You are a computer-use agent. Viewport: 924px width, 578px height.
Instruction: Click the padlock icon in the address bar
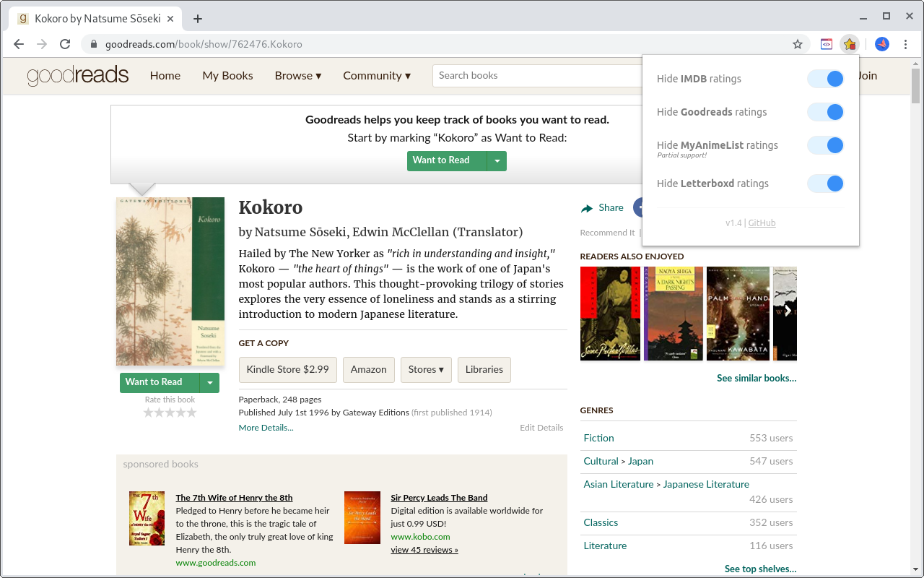(x=95, y=43)
